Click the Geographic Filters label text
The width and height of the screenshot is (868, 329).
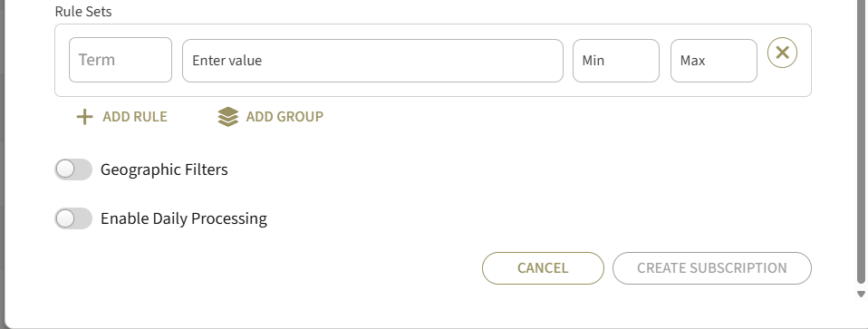[164, 169]
